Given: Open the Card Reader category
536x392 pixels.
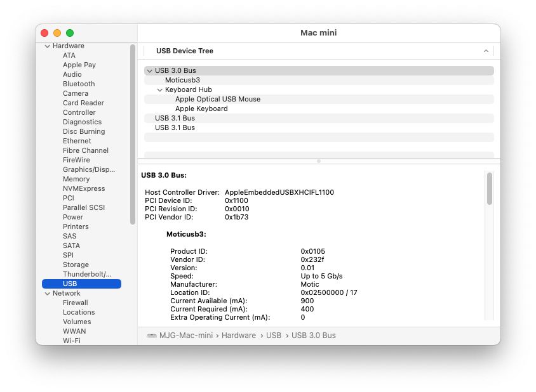Looking at the screenshot, I should coord(83,103).
